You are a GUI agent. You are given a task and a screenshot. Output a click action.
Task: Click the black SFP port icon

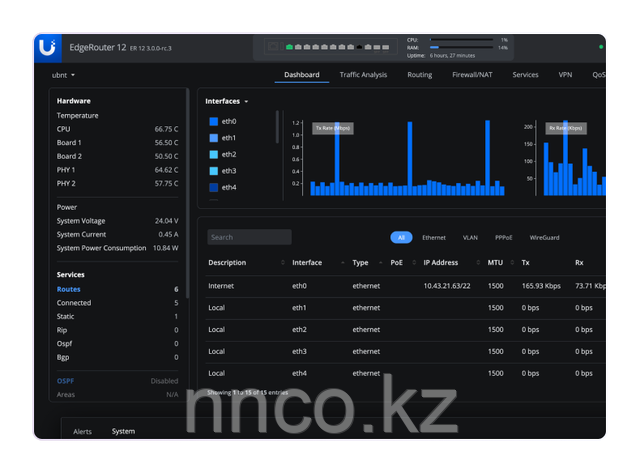pos(359,47)
